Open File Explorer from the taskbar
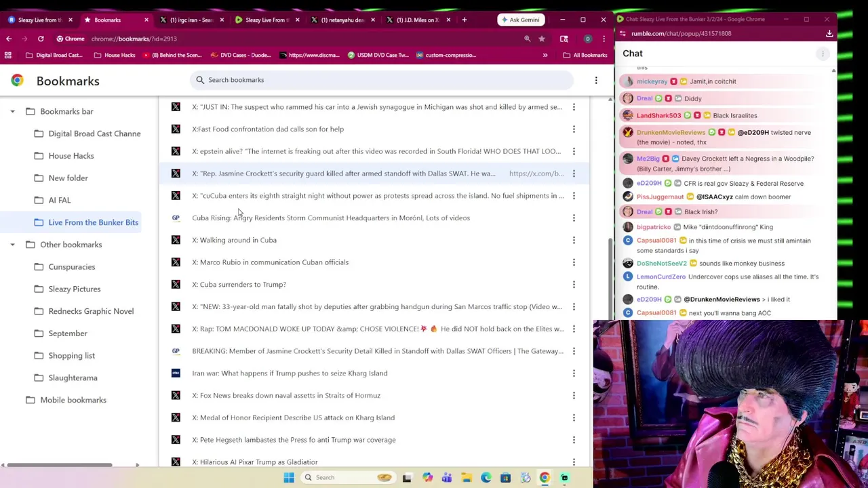Screen dimensions: 868x488 (467, 477)
